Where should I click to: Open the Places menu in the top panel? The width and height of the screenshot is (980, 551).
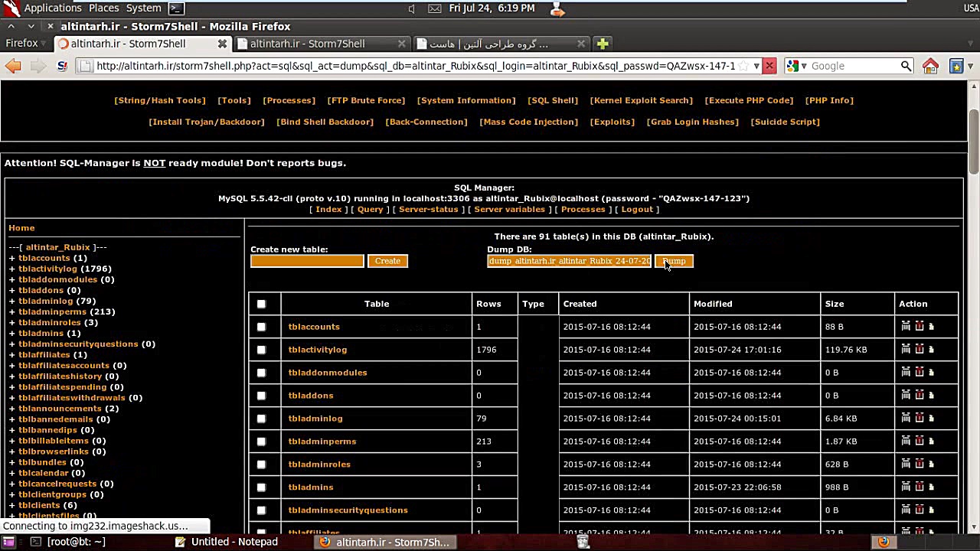click(103, 8)
